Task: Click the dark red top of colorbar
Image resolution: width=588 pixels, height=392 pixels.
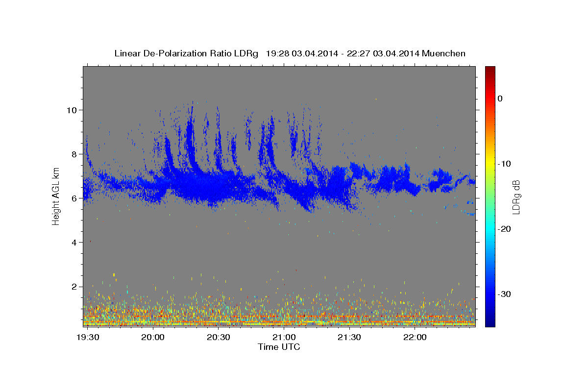Action: (x=490, y=70)
